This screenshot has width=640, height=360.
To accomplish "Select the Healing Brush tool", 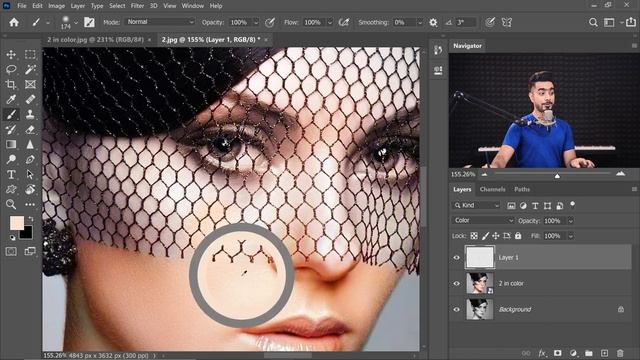I will [30, 100].
